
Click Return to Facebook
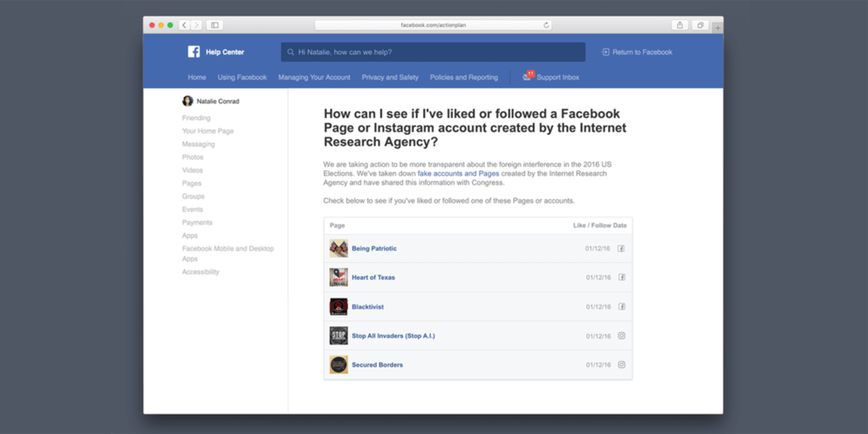(x=642, y=52)
